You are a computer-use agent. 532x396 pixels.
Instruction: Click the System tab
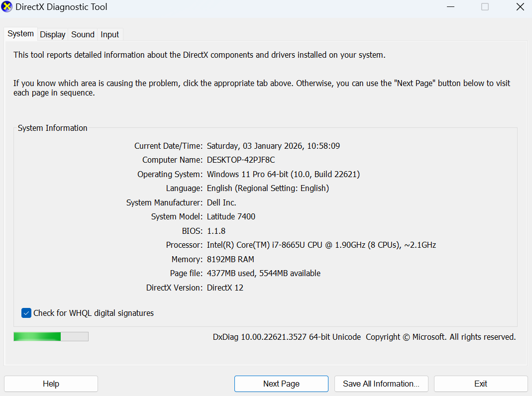point(21,34)
